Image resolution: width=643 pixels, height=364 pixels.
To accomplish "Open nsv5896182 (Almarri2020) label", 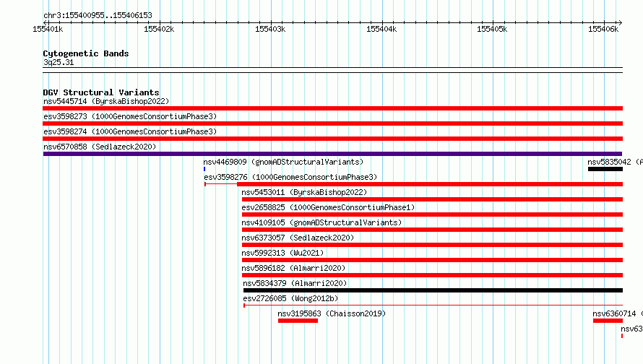I will click(x=293, y=268).
